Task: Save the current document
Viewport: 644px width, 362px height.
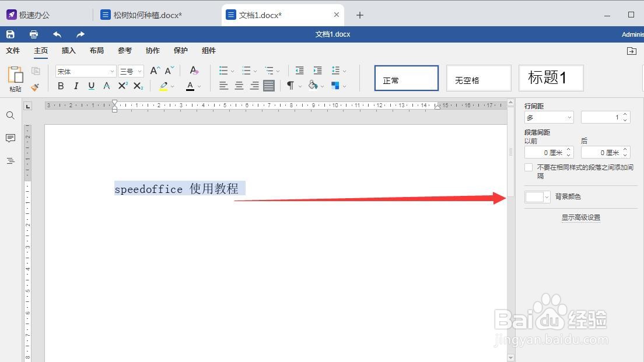Action: [x=10, y=34]
